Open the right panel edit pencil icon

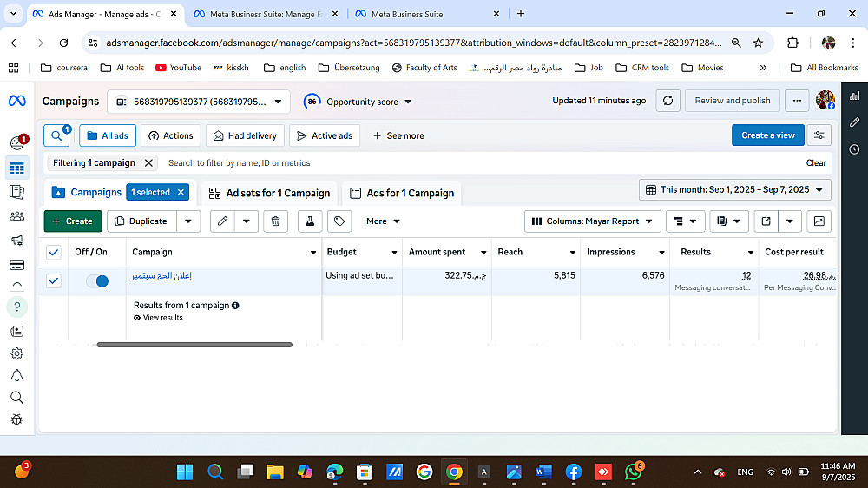(855, 122)
